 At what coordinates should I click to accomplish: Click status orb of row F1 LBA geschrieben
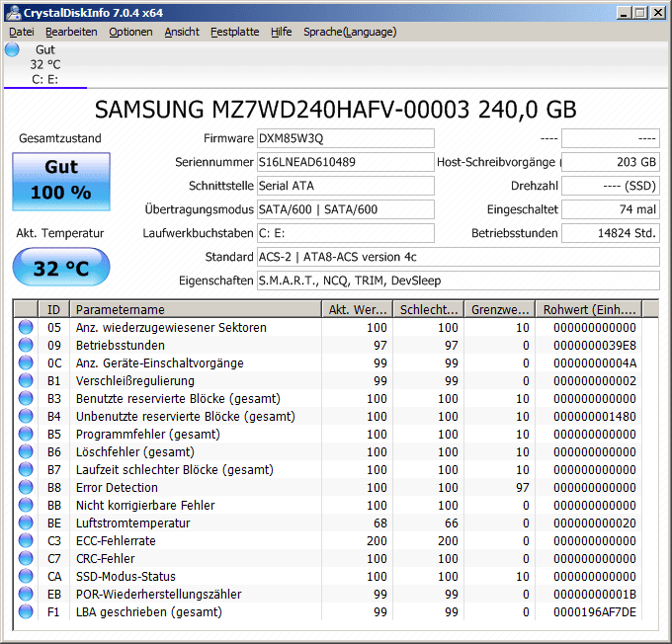coord(26,611)
